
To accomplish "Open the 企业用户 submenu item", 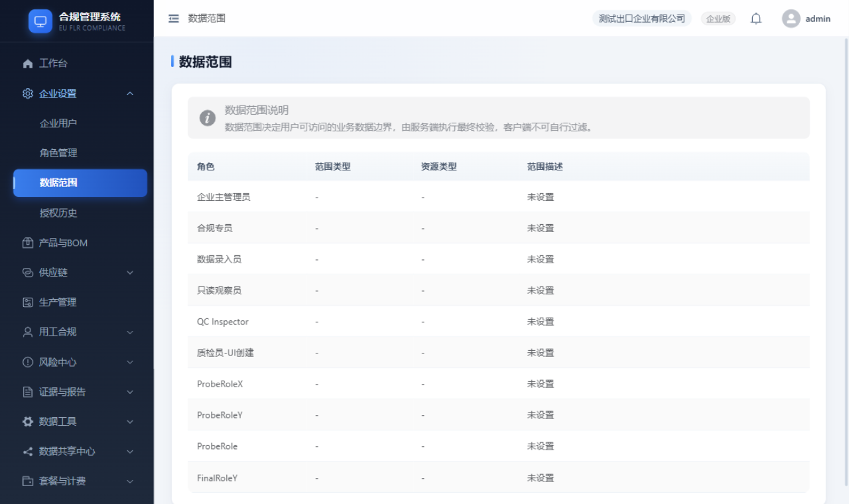I will click(x=80, y=123).
